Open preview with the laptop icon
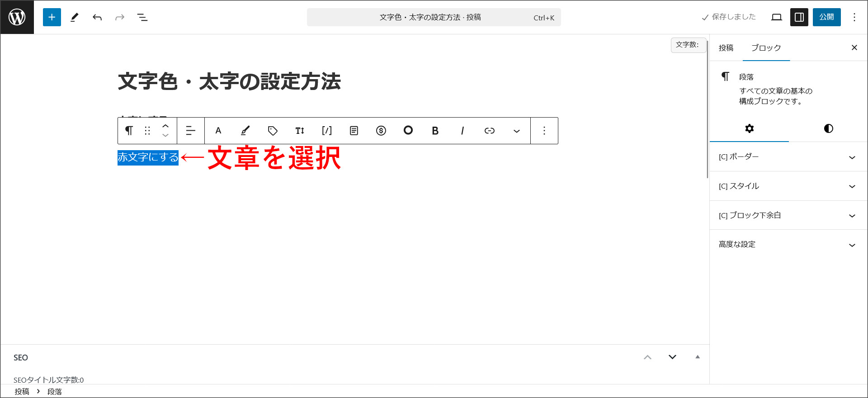868x398 pixels. 777,17
